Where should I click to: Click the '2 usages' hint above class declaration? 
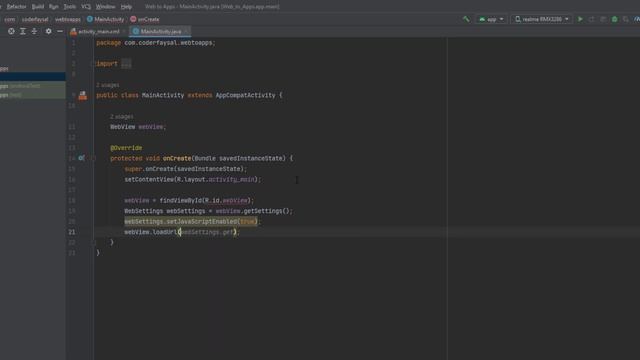pos(108,85)
